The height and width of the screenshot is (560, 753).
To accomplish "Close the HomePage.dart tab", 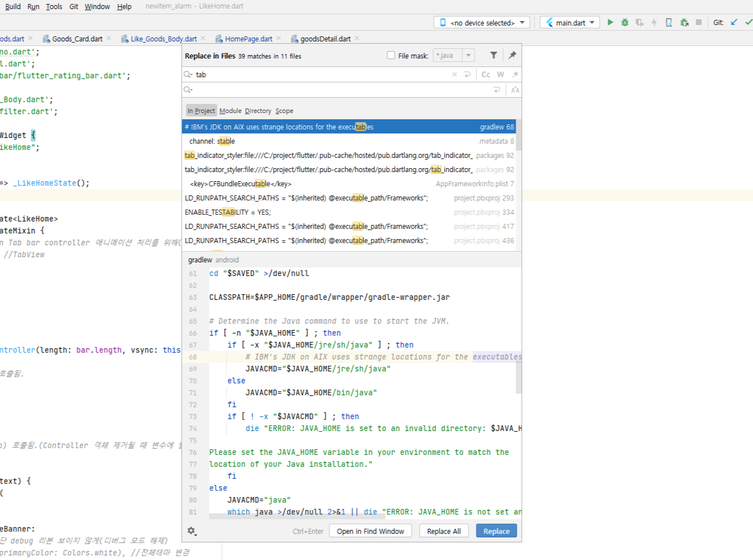I will 279,38.
